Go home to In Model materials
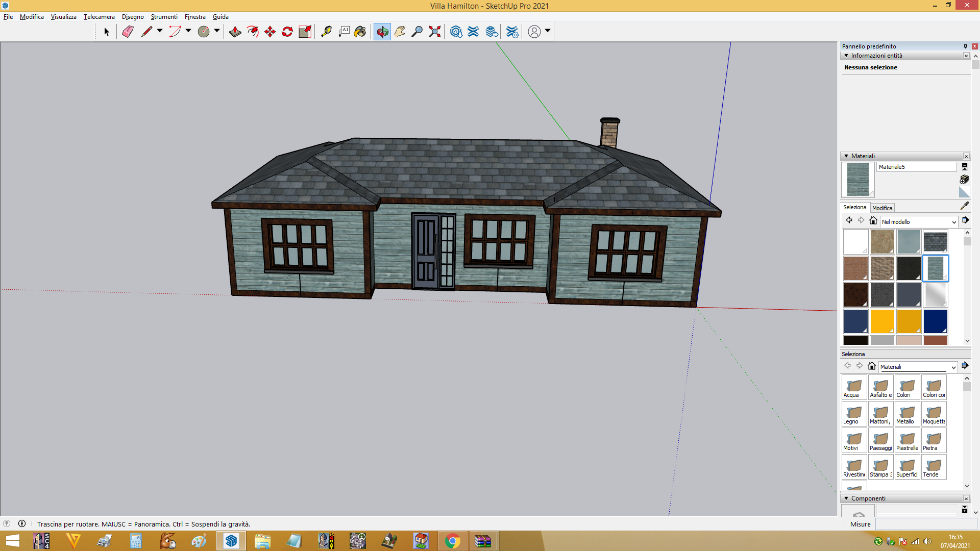980x551 pixels. coord(873,221)
